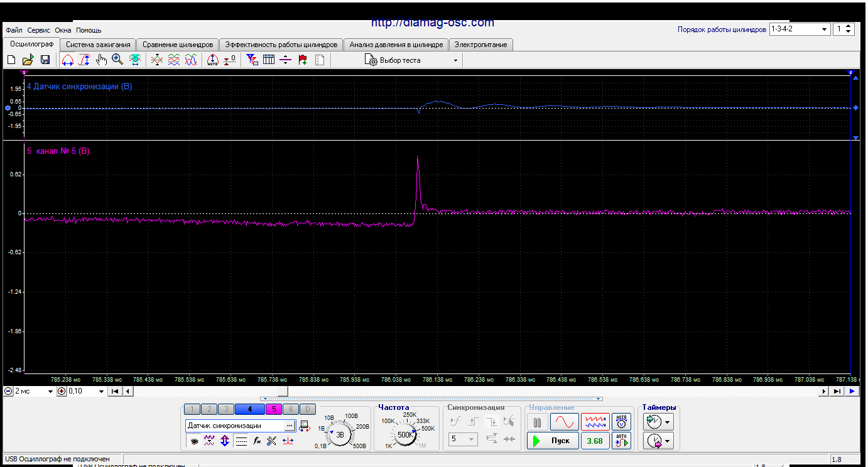The image size is (868, 467).
Task: Click the voltage range knob showing 3В
Action: click(340, 434)
